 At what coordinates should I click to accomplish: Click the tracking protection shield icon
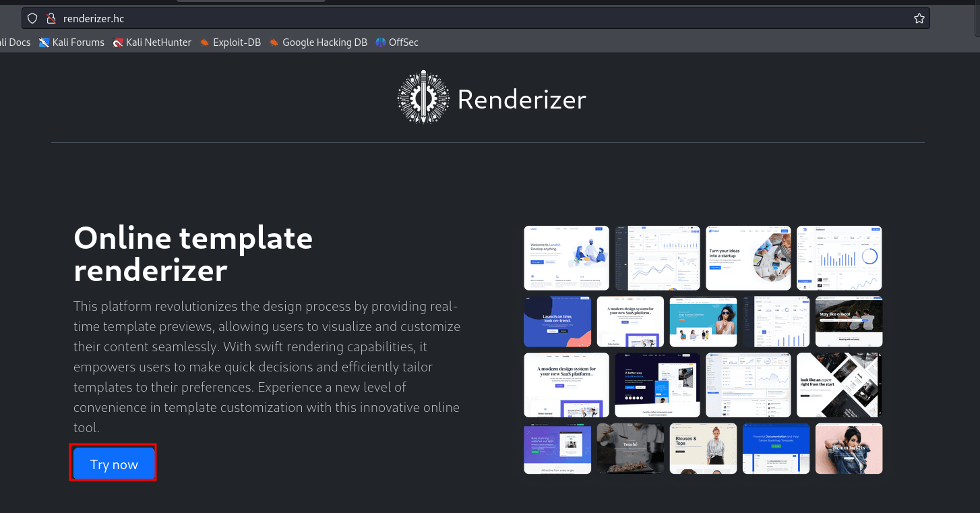pos(32,18)
